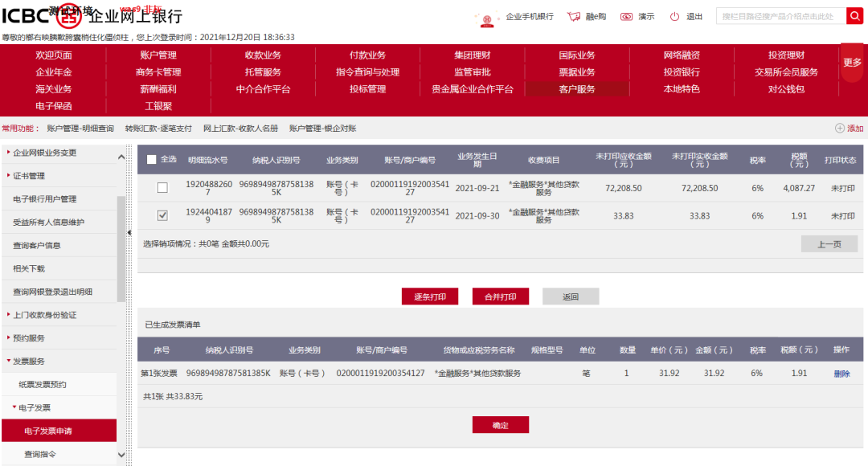Click the 合并打印 merge print button

click(x=501, y=296)
